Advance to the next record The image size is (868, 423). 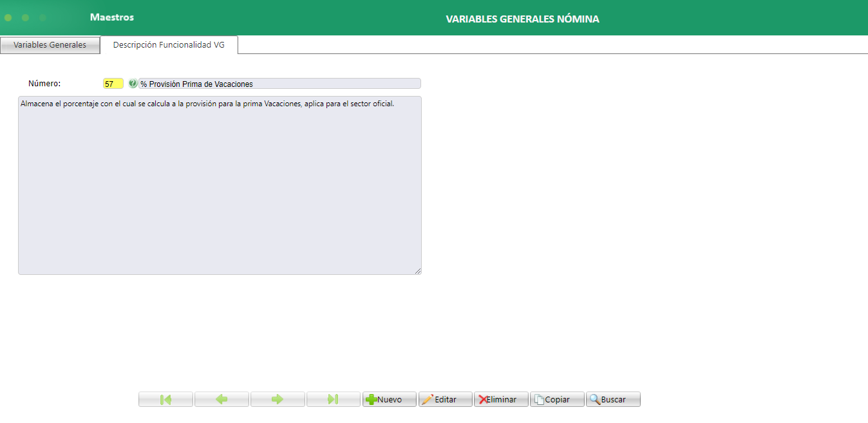click(x=278, y=399)
